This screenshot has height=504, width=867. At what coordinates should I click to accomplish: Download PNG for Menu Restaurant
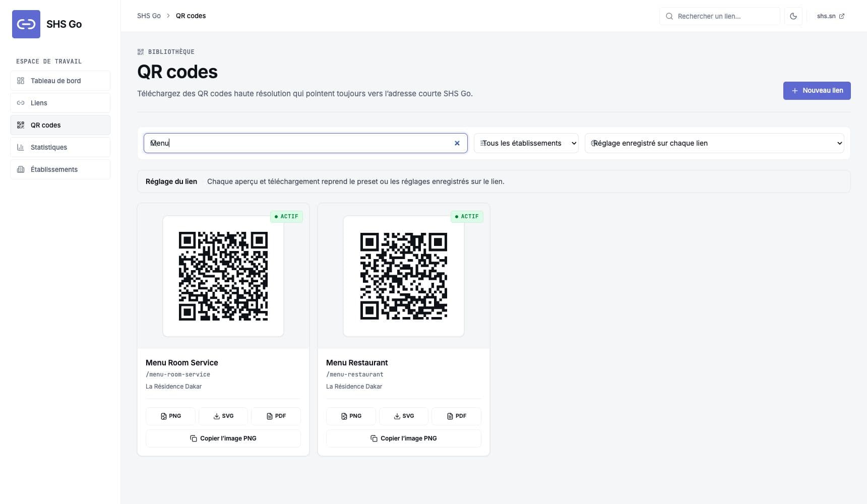351,416
